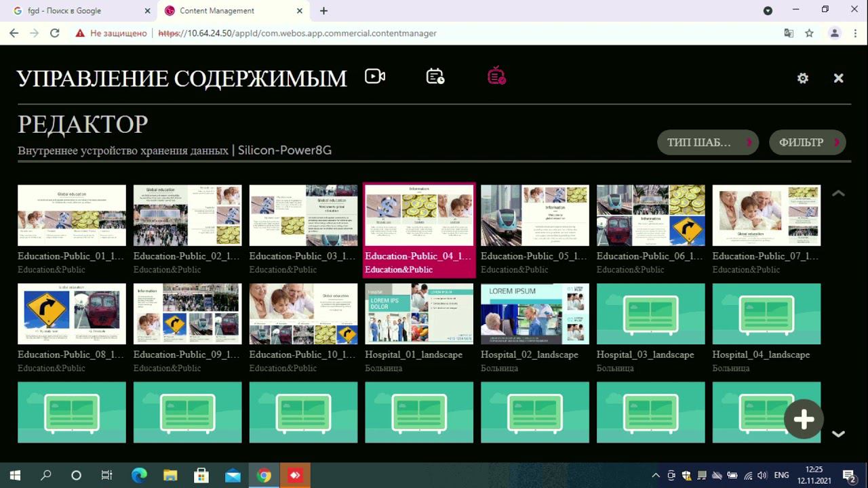Open the ТИП ШАБ... template type dropdown
The height and width of the screenshot is (488, 868).
tap(708, 142)
